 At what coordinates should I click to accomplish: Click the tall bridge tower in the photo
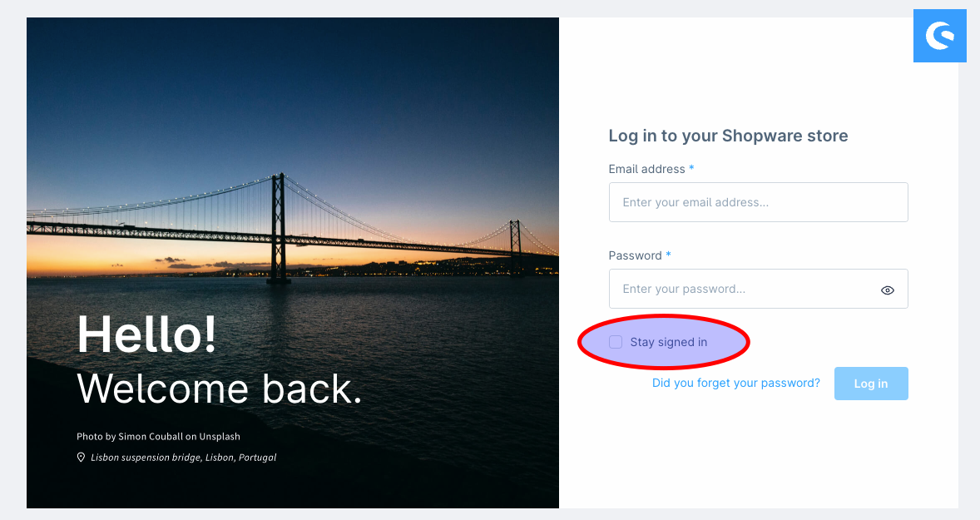tap(280, 225)
